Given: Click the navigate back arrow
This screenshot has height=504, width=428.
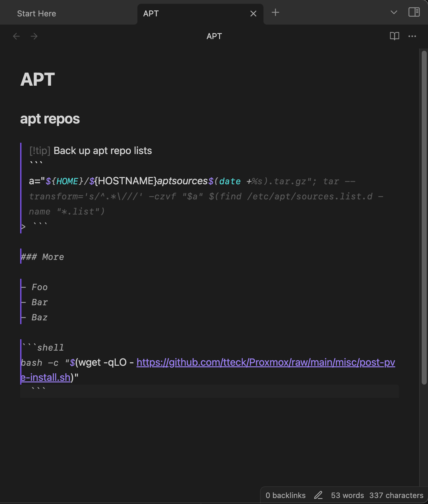Looking at the screenshot, I should [16, 37].
